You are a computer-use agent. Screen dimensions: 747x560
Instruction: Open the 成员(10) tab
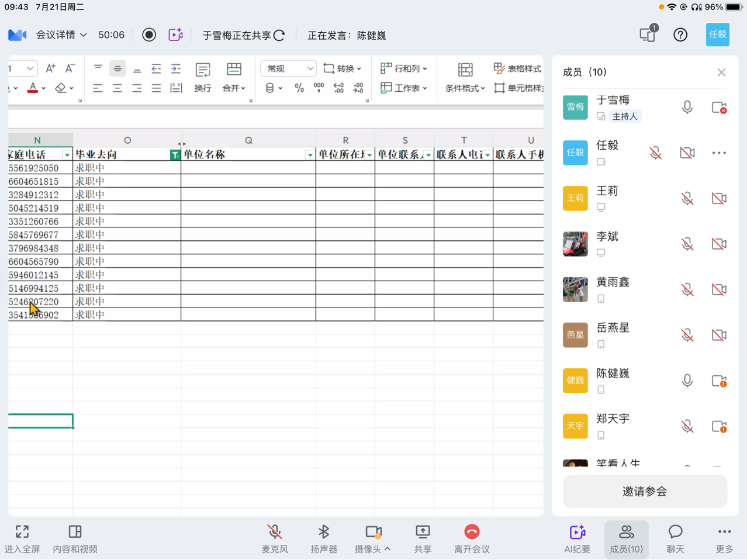626,539
